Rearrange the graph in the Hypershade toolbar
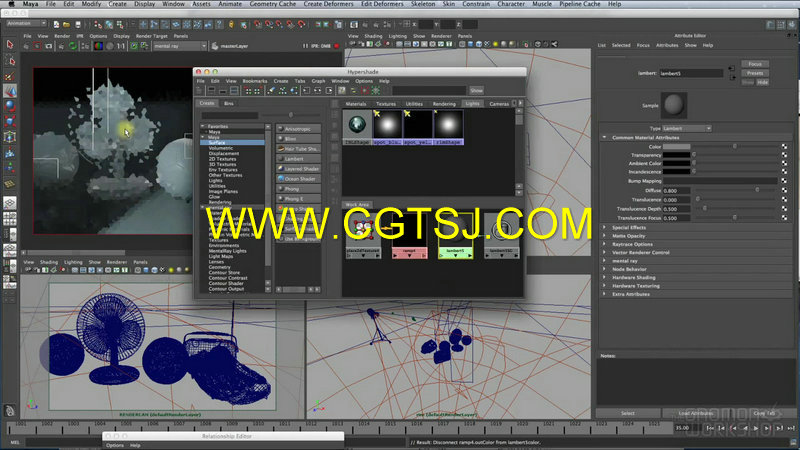This screenshot has width=800, height=450. [x=282, y=90]
